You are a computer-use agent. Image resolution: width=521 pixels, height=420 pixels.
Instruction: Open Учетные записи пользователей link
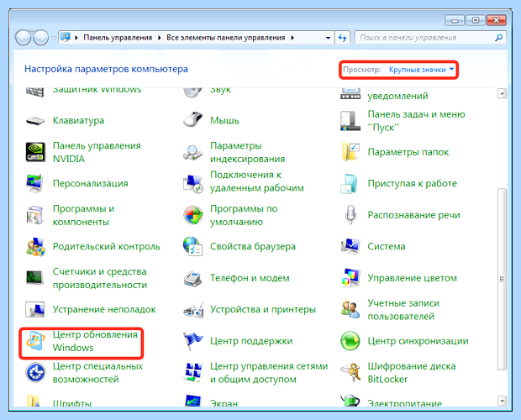click(x=403, y=309)
